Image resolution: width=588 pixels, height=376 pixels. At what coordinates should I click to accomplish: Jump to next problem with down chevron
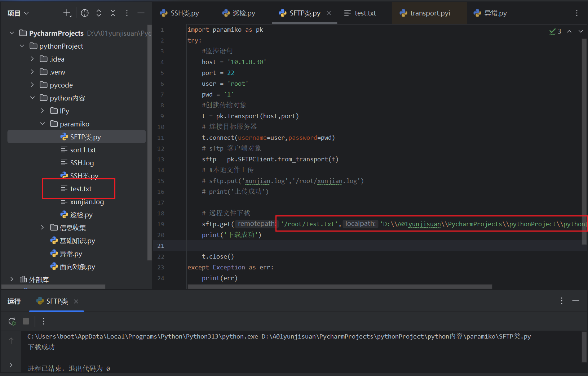point(581,31)
